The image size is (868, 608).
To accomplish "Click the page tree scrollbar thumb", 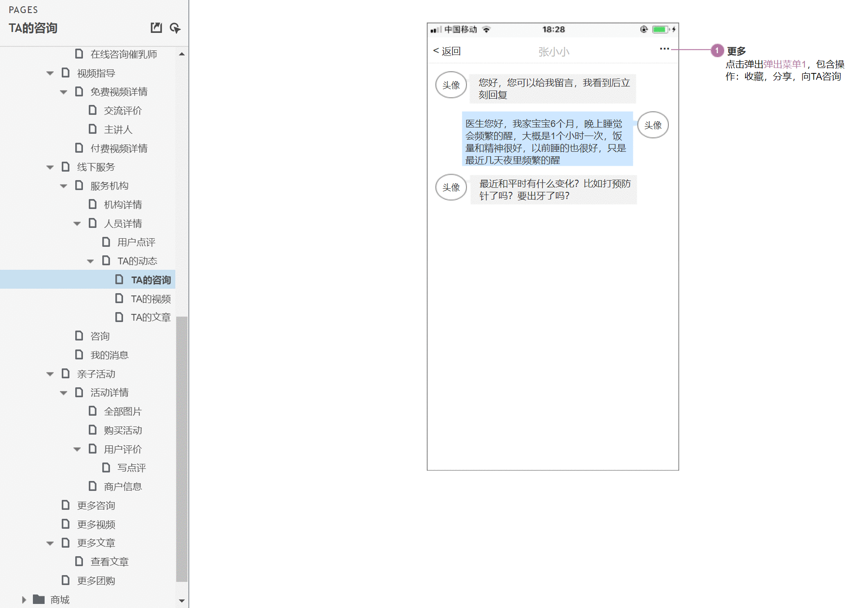I will (182, 449).
